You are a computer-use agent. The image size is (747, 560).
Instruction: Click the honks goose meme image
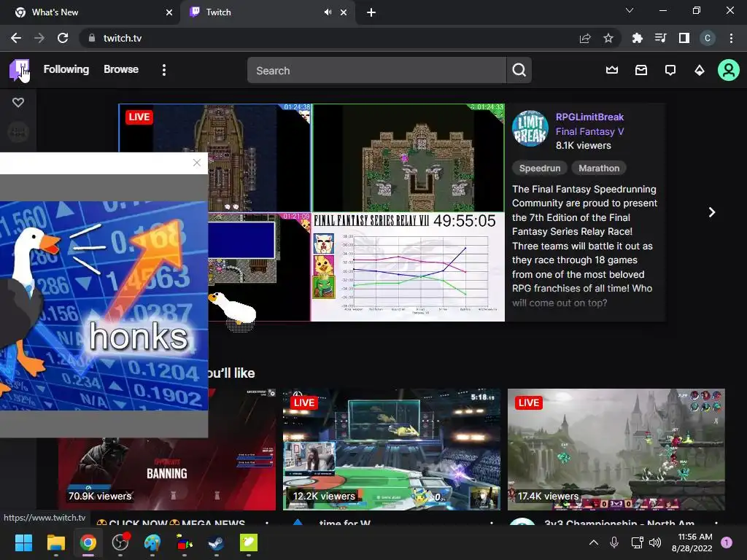(104, 306)
